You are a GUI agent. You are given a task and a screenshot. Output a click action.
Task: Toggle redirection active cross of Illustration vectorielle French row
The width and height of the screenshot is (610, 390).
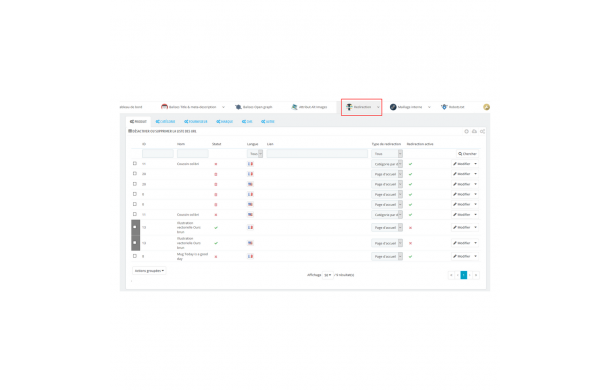(x=410, y=227)
